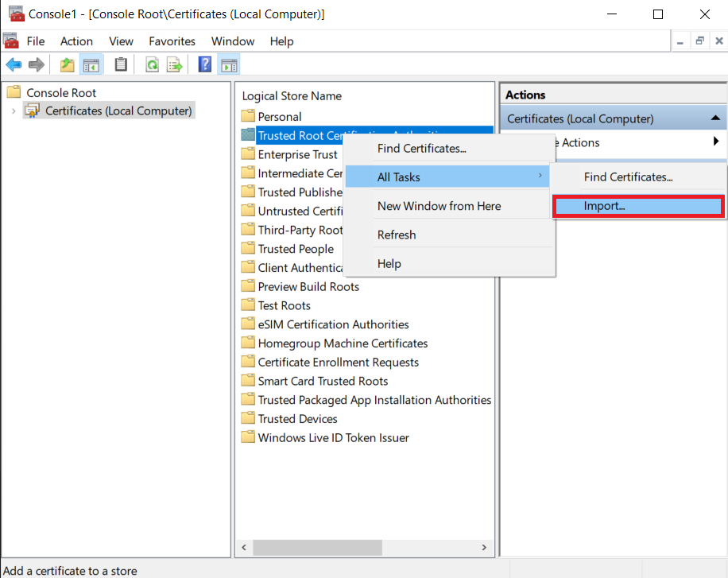This screenshot has height=578, width=728.
Task: Click the Forward arrow toolbar icon
Action: (37, 64)
